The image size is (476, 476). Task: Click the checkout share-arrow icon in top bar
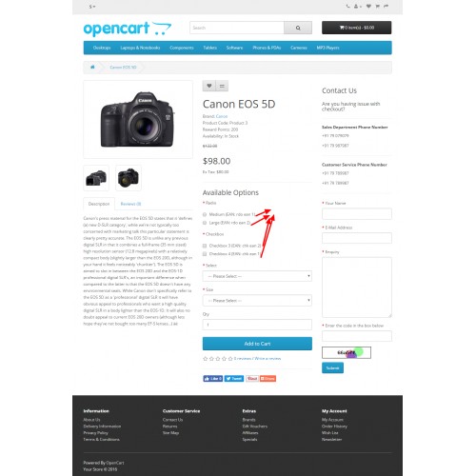click(x=386, y=7)
